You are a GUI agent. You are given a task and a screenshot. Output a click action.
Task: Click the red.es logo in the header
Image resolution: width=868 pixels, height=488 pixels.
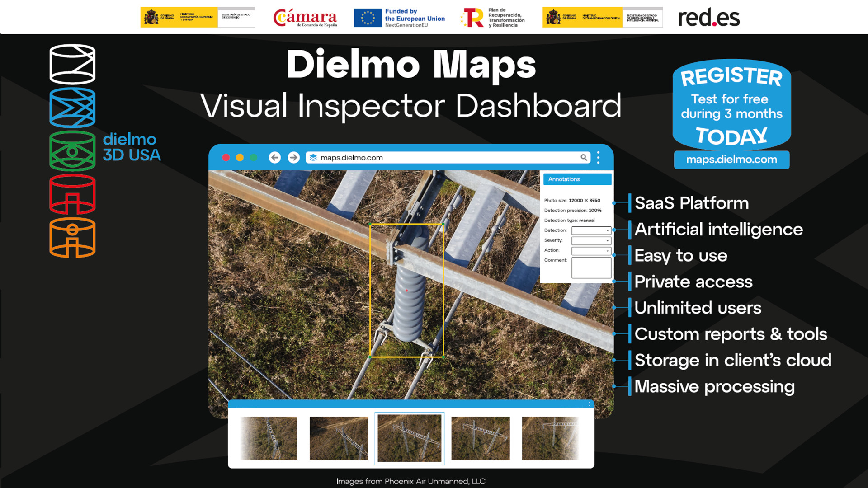[x=709, y=18]
